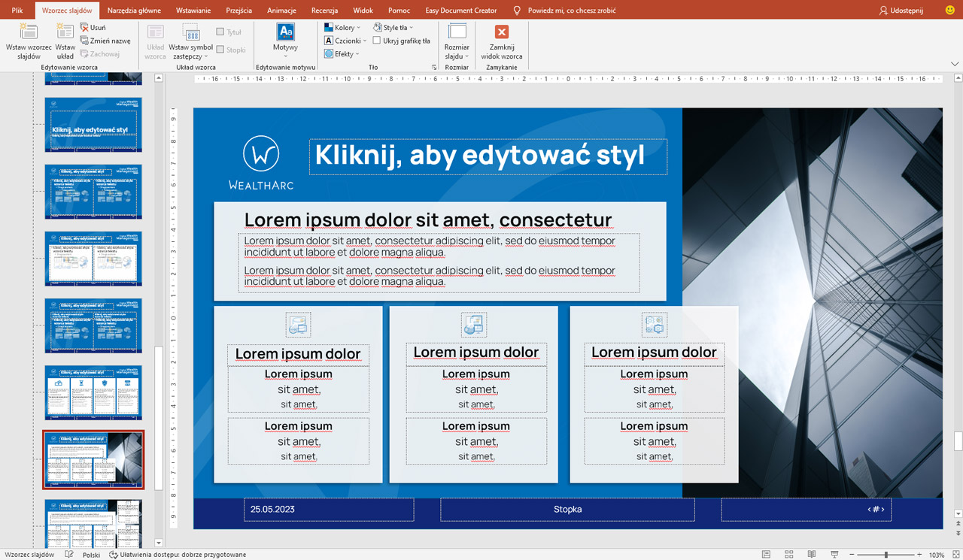Click Ułatwienia dostępu status text
This screenshot has width=963, height=560.
pyautogui.click(x=178, y=555)
